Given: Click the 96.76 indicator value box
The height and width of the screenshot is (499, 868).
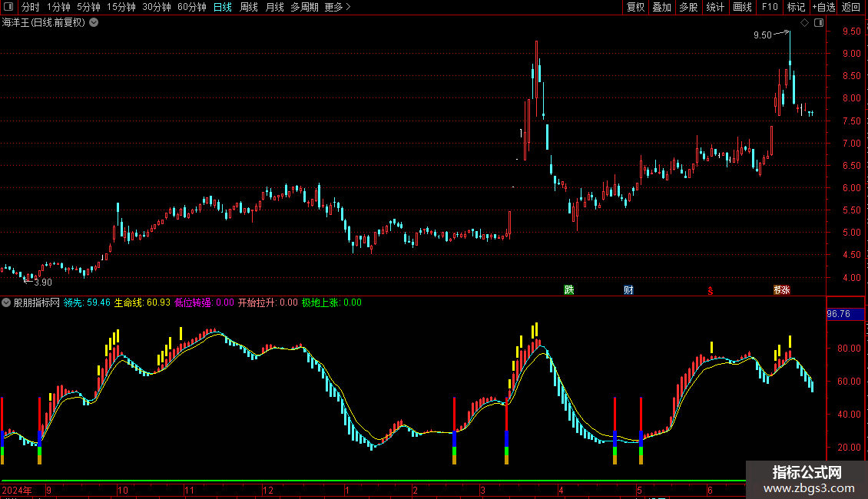Looking at the screenshot, I should click(845, 314).
